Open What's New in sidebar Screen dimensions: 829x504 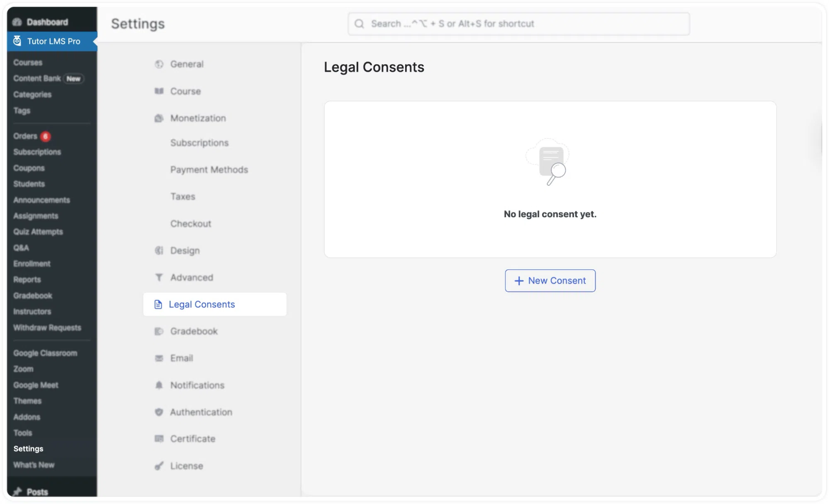click(34, 465)
